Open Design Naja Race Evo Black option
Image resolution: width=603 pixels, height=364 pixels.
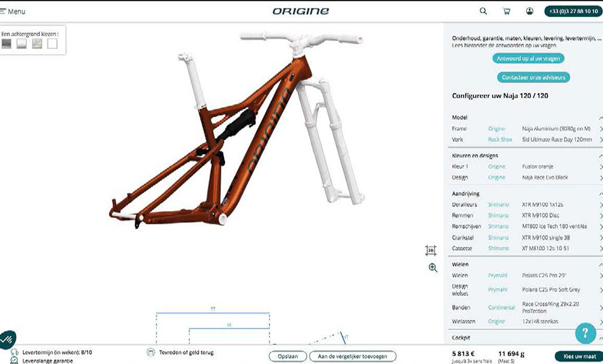(527, 177)
